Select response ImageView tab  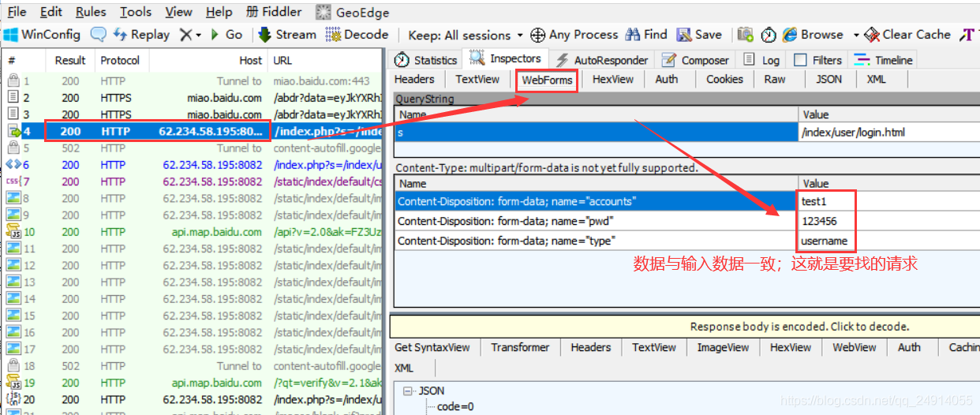[724, 347]
